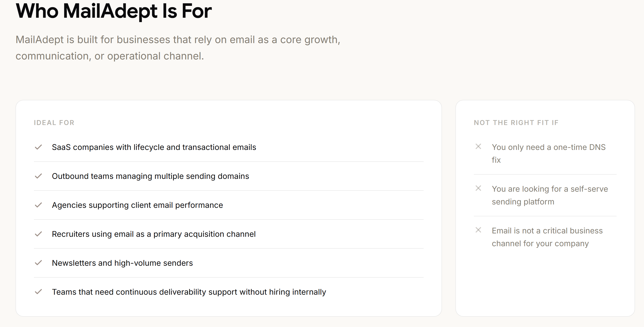644x327 pixels.
Task: Click checkmark icon beside SaaS companies item
Action: pos(38,147)
